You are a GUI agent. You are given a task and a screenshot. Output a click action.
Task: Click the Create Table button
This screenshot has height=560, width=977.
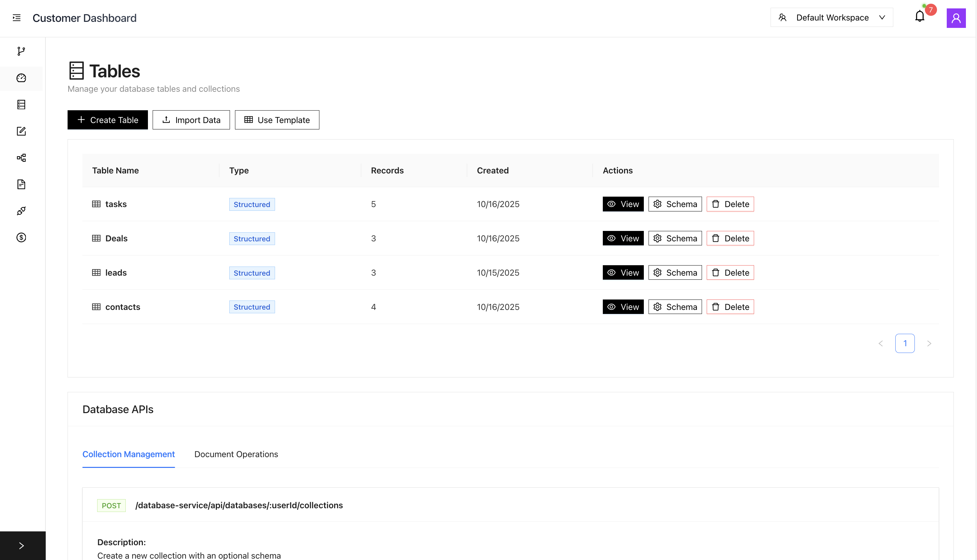107,120
